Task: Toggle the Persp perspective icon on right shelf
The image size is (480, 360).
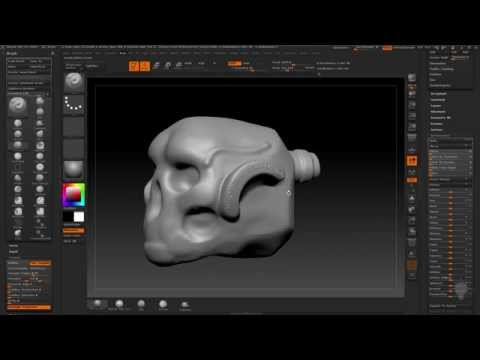Action: [412, 138]
